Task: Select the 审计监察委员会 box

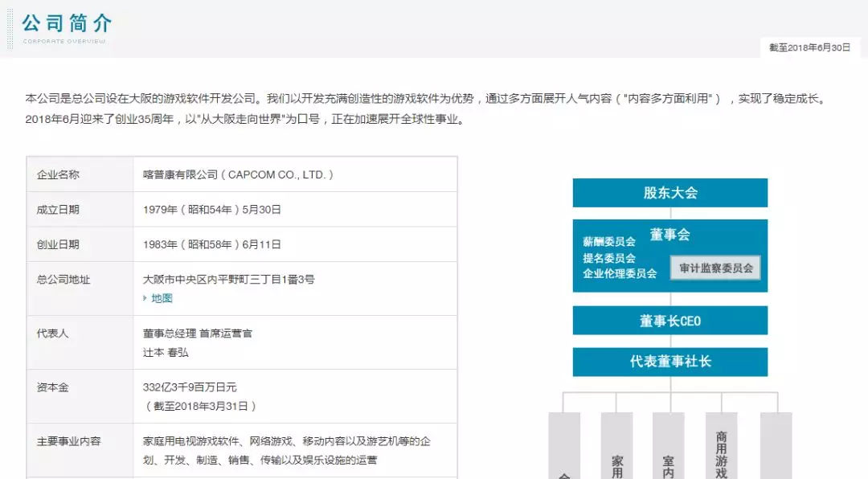Action: coord(714,268)
